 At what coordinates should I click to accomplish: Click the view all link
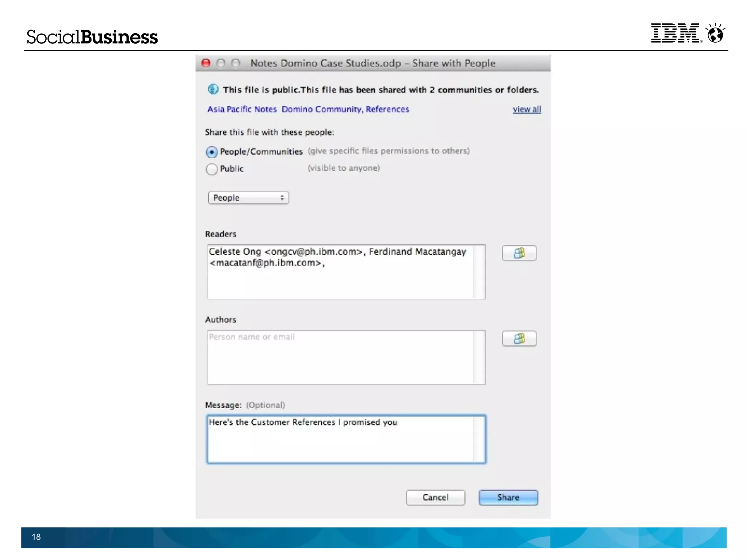[x=526, y=109]
